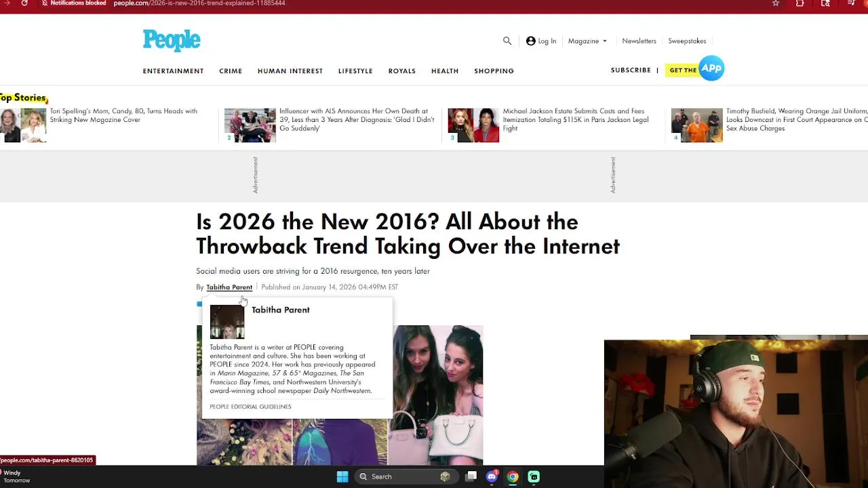Image resolution: width=868 pixels, height=488 pixels.
Task: Click the address bar URL
Action: [x=199, y=3]
